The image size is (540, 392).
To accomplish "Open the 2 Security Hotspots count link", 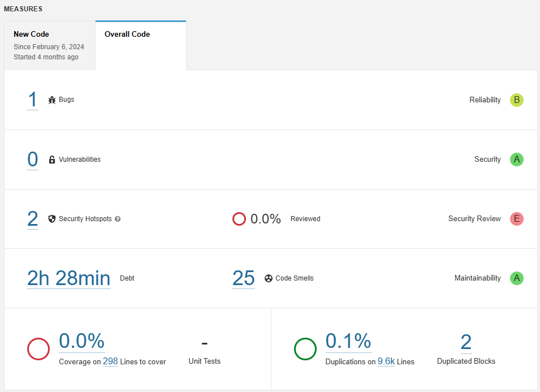I will [33, 219].
